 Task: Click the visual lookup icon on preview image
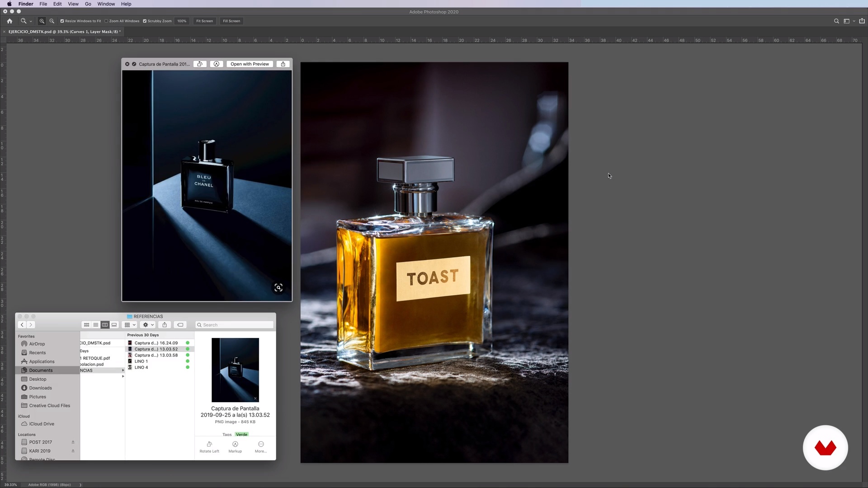tap(278, 288)
